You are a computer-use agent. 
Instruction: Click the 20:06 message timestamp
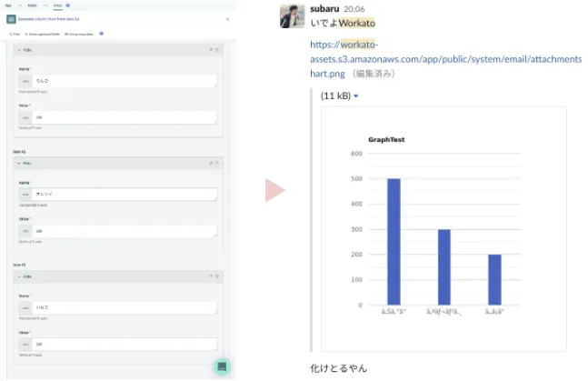(354, 9)
